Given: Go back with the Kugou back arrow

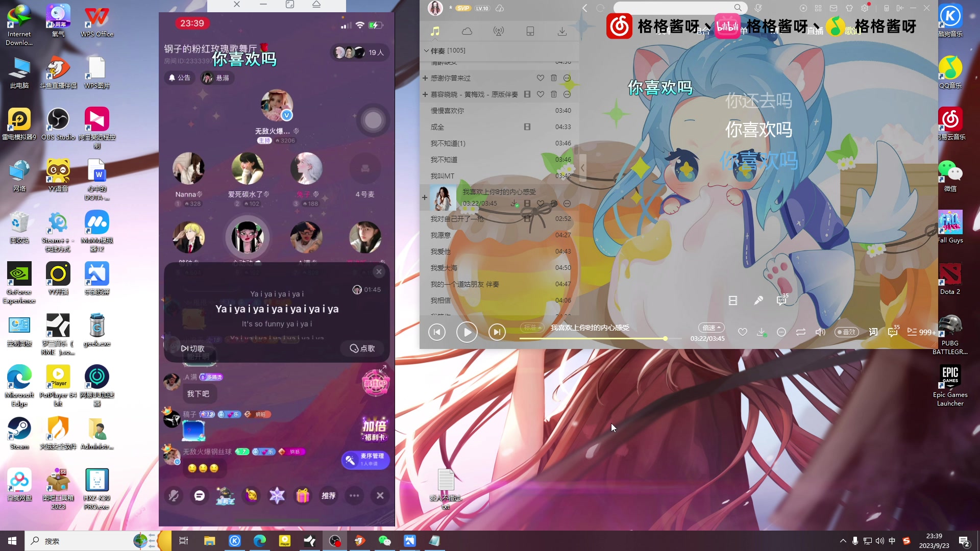Looking at the screenshot, I should point(585,8).
